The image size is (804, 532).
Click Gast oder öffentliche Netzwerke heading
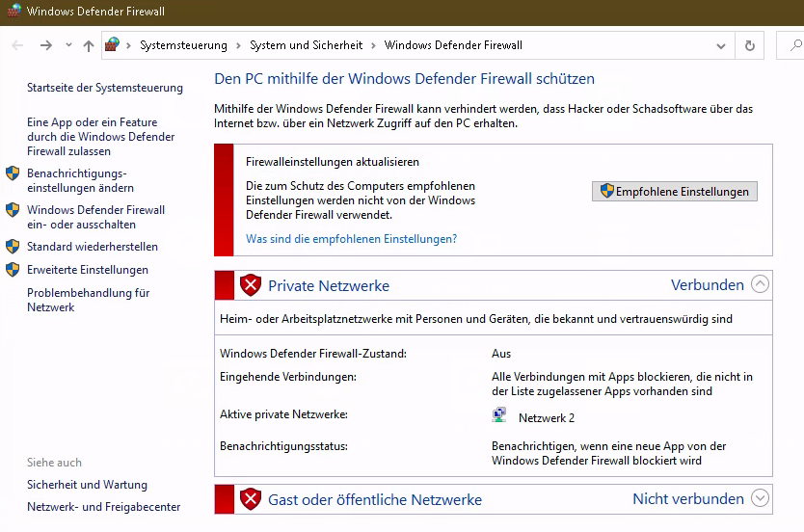tap(375, 499)
